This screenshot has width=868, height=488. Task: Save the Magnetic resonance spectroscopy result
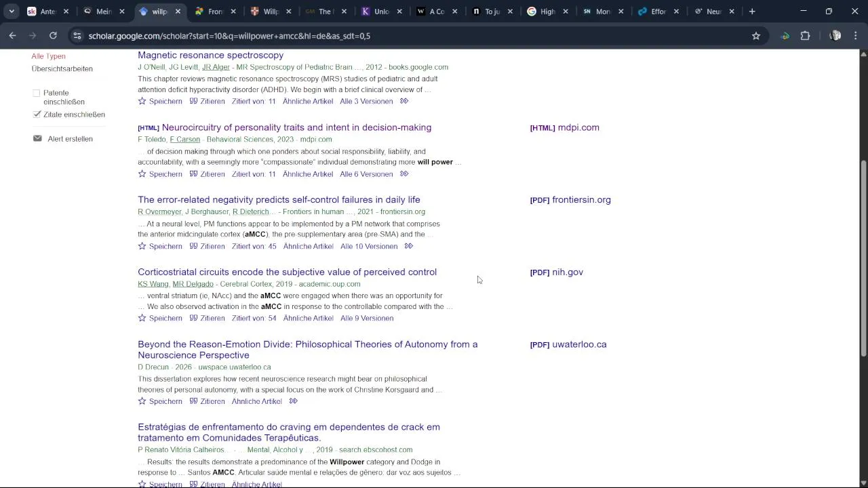coord(160,101)
